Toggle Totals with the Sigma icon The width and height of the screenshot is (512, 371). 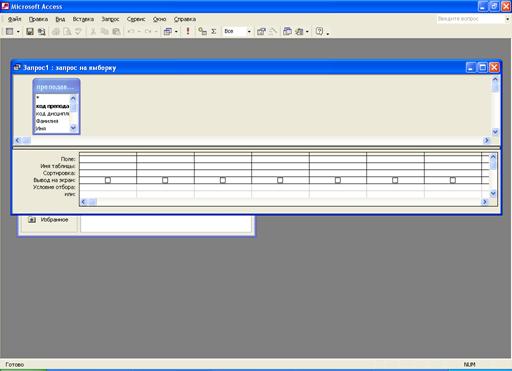click(214, 31)
